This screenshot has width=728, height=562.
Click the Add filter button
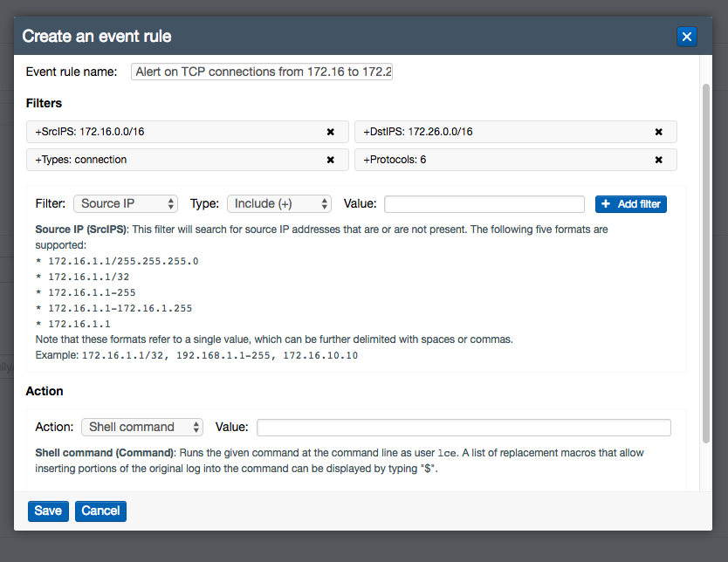pos(630,203)
